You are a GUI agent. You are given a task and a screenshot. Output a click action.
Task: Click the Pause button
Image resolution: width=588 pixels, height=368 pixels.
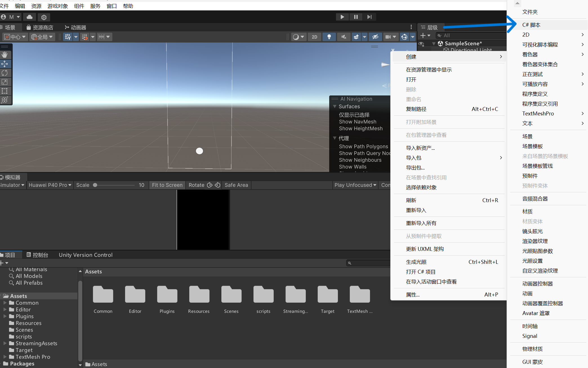(x=356, y=17)
